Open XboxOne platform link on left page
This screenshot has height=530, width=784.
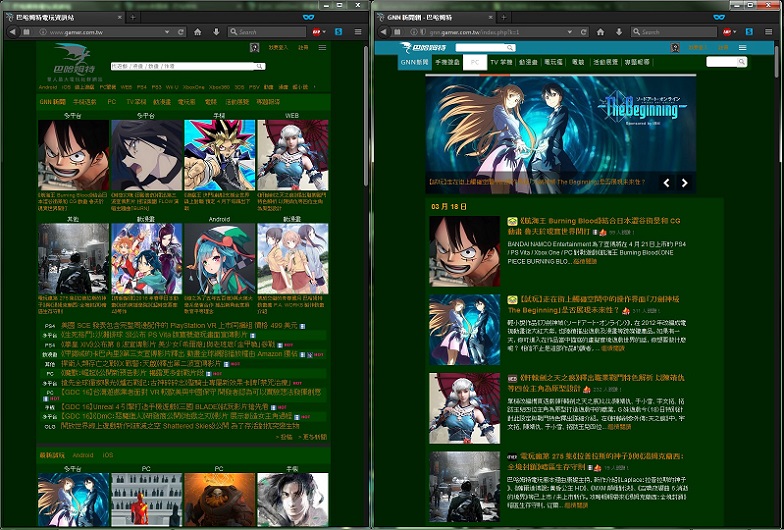click(x=194, y=87)
